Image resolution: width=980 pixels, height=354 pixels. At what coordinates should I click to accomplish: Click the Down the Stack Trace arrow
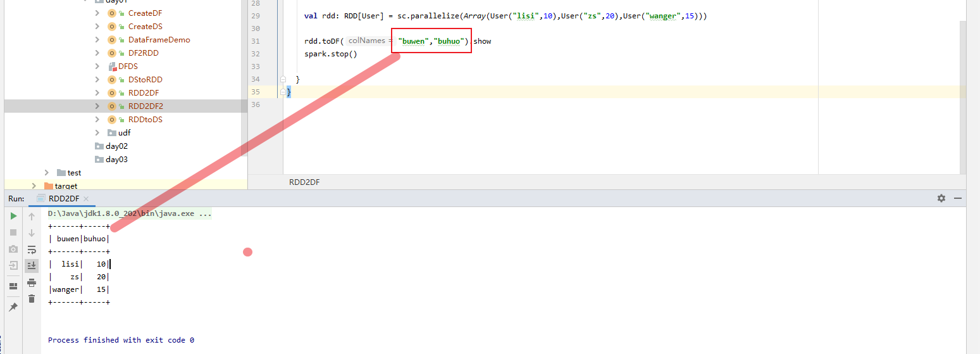pos(32,233)
